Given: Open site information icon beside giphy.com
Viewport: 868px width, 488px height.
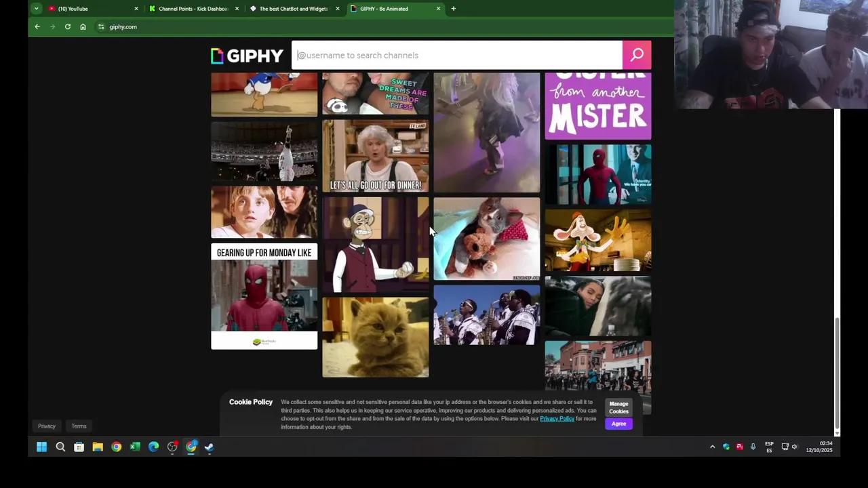Looking at the screenshot, I should (101, 26).
